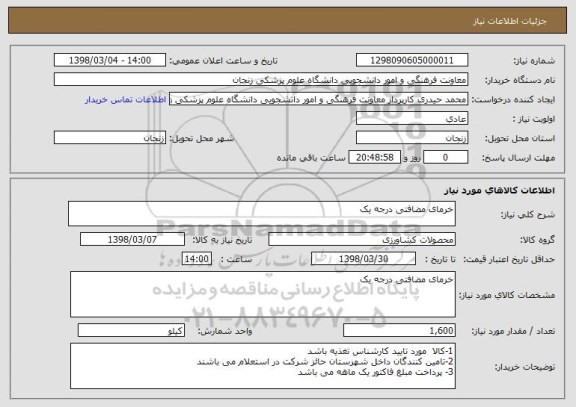Image resolution: width=576 pixels, height=407 pixels.
Task: Click the label تعداد / مقدار مورد نیاز
Action: pos(513,331)
